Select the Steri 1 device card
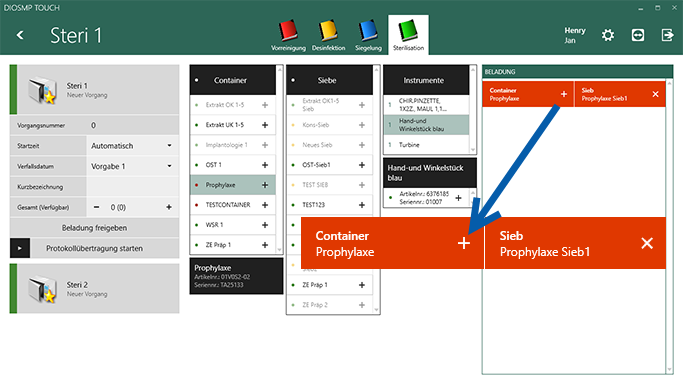 [x=95, y=90]
